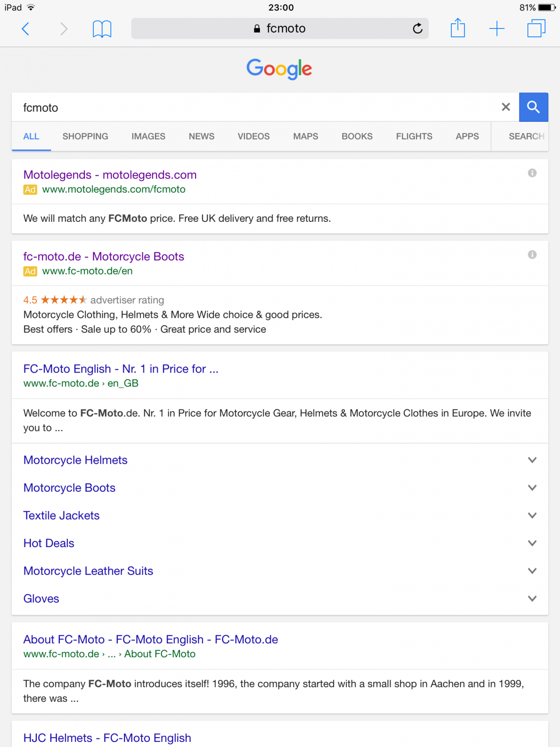
Task: Show all open tabs icon
Action: pos(536,29)
